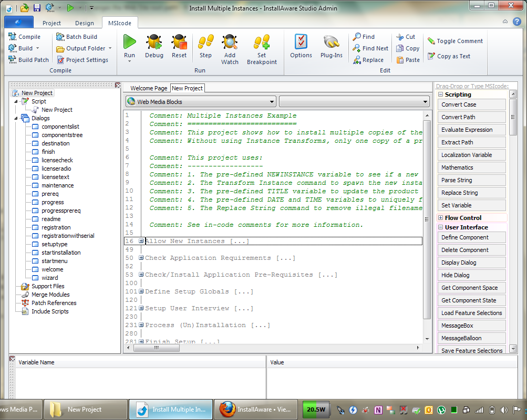
Task: Select the MSIcode ribbon tab
Action: (x=120, y=23)
